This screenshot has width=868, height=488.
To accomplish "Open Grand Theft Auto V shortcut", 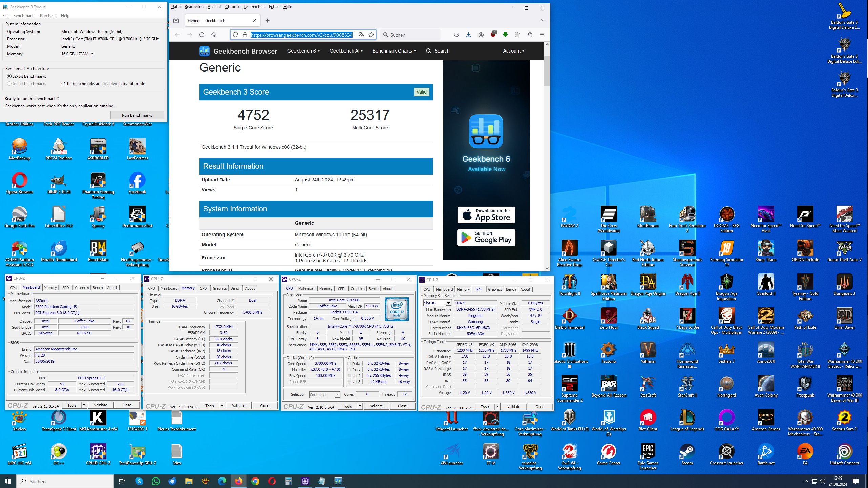I will pyautogui.click(x=844, y=251).
